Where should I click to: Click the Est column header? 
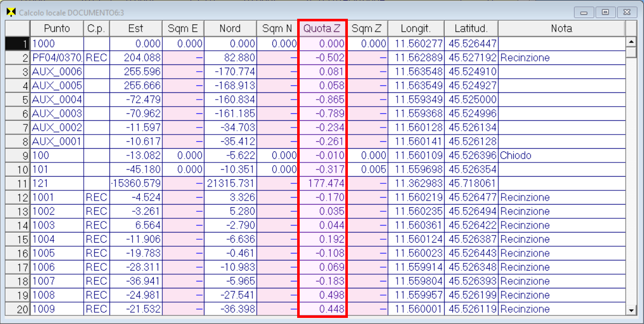135,28
